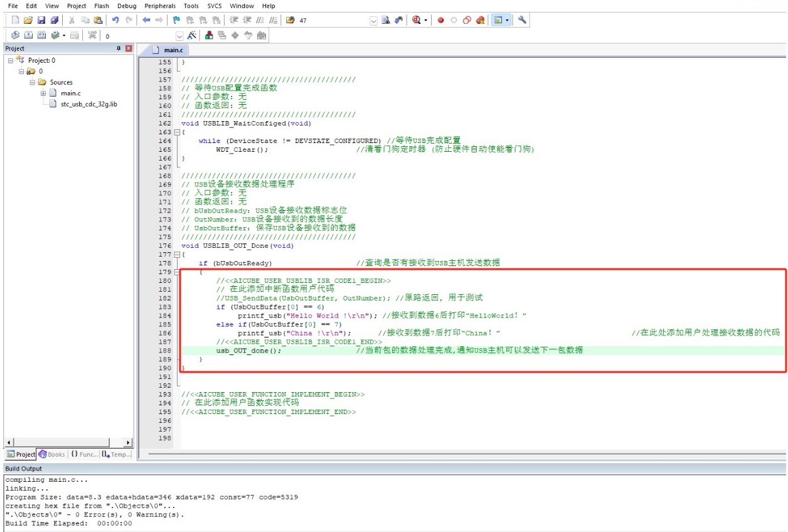
Task: Collapse the Project: 0 tree node
Action: pyautogui.click(x=10, y=60)
